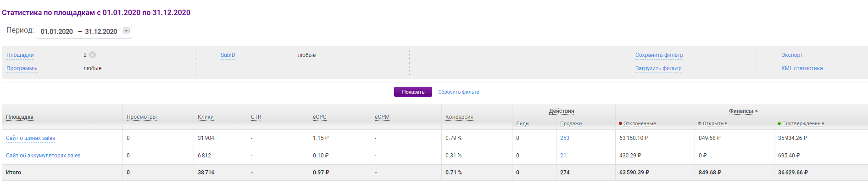Screen dimensions: 868x184
Task: Open the Экспорт option
Action: coord(792,55)
